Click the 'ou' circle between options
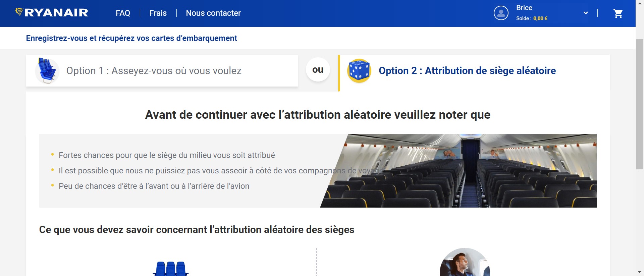 (x=318, y=70)
